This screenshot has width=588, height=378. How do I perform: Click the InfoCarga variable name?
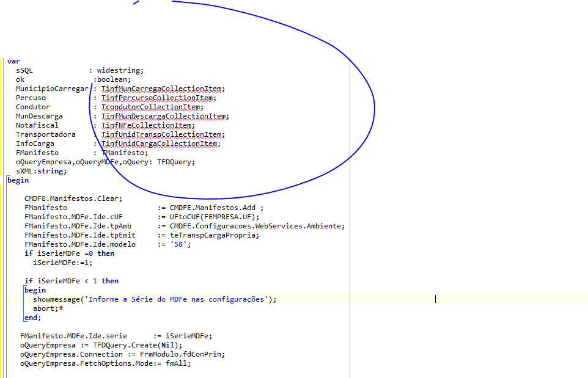point(35,144)
